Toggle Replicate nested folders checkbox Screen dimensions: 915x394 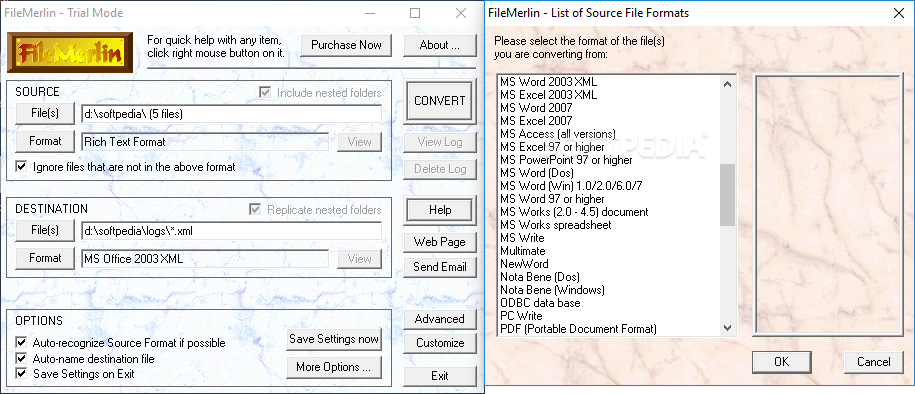(255, 210)
